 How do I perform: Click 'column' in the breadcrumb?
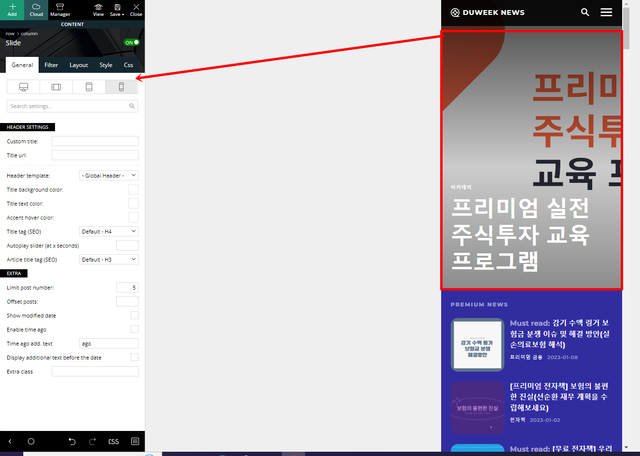(x=29, y=33)
